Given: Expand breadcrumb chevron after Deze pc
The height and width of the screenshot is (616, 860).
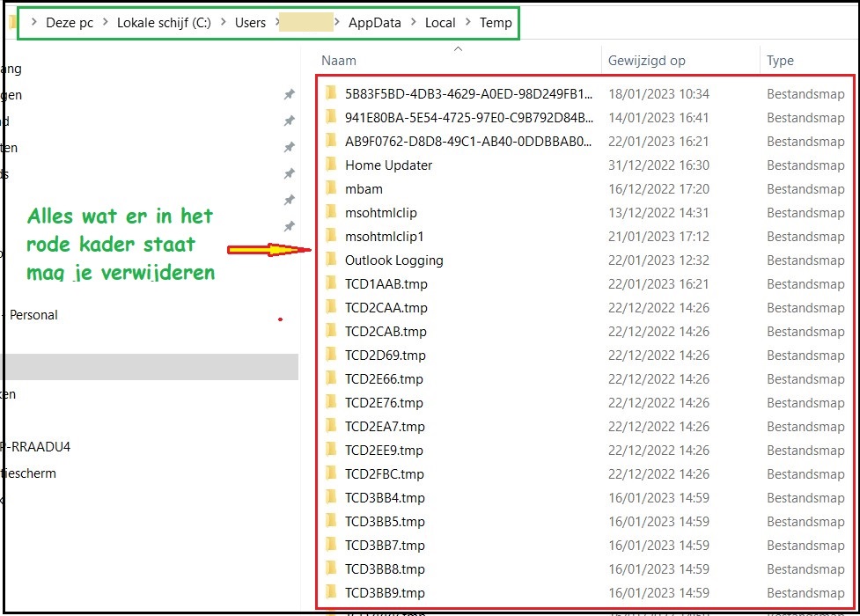Looking at the screenshot, I should 105,24.
